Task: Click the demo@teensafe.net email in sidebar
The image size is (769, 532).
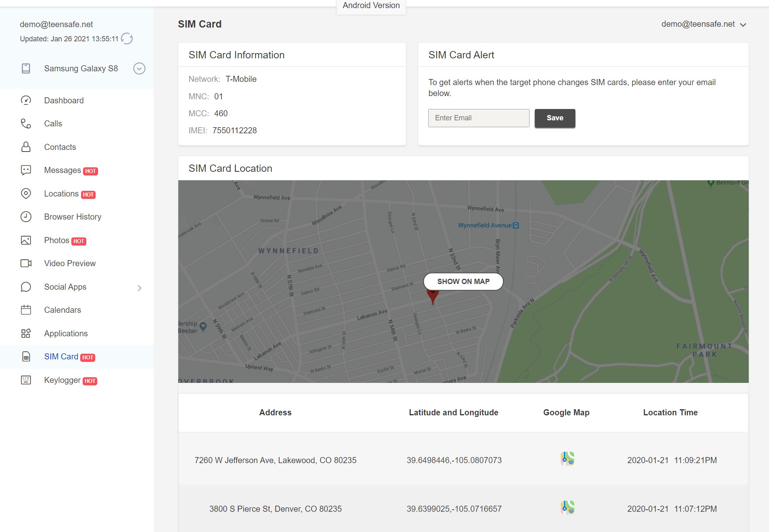Action: coord(56,24)
